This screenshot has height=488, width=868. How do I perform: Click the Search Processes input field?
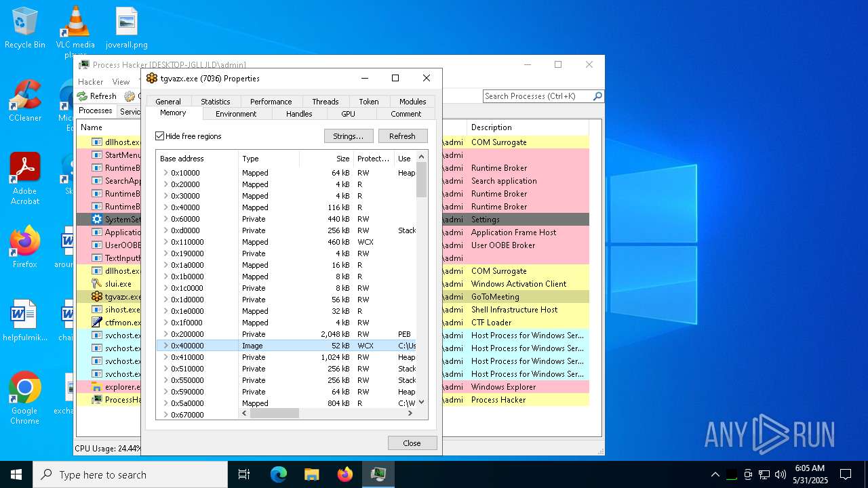pos(537,96)
